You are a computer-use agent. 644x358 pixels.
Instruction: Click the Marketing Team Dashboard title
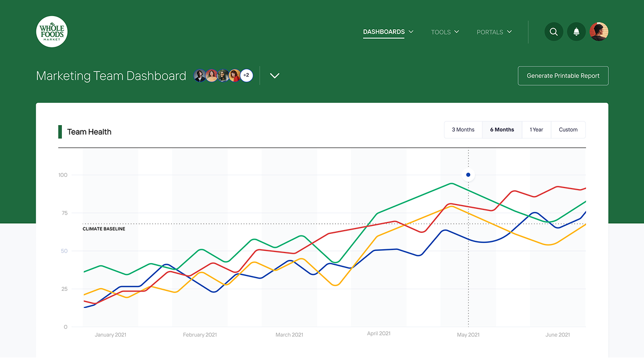tap(111, 76)
